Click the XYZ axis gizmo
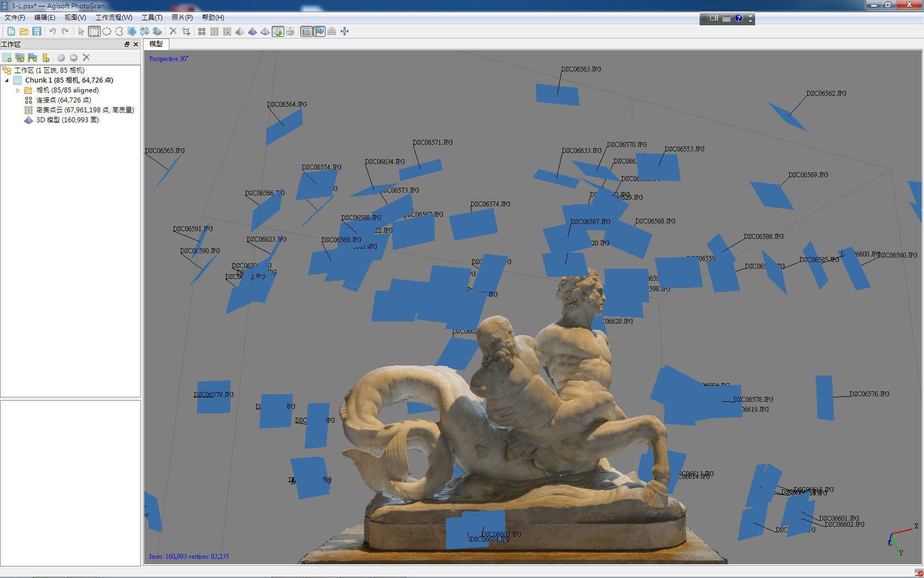Screen dimensions: 924x578 point(903,539)
